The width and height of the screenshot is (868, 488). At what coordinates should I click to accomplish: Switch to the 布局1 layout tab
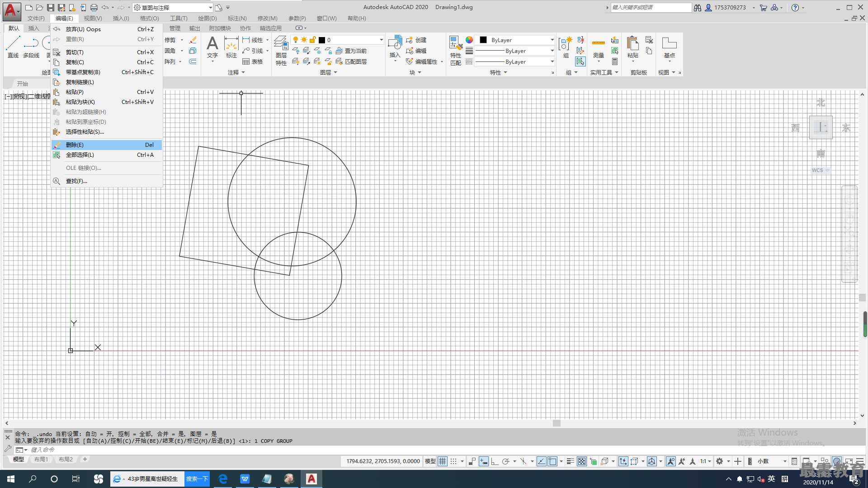41,459
